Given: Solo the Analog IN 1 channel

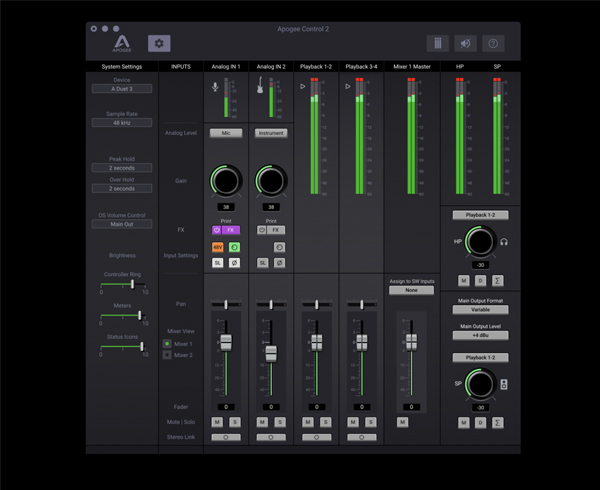Looking at the screenshot, I should 235,422.
